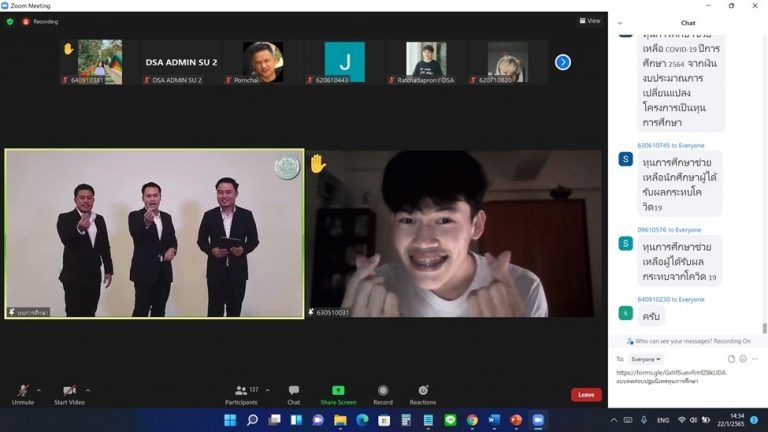
Task: Click the three presenters video tile
Action: click(x=154, y=234)
